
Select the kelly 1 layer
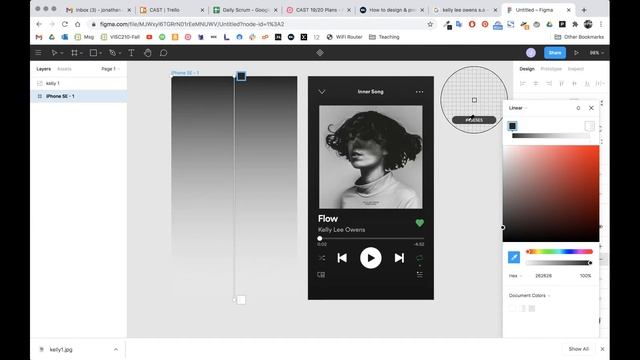pyautogui.click(x=79, y=83)
